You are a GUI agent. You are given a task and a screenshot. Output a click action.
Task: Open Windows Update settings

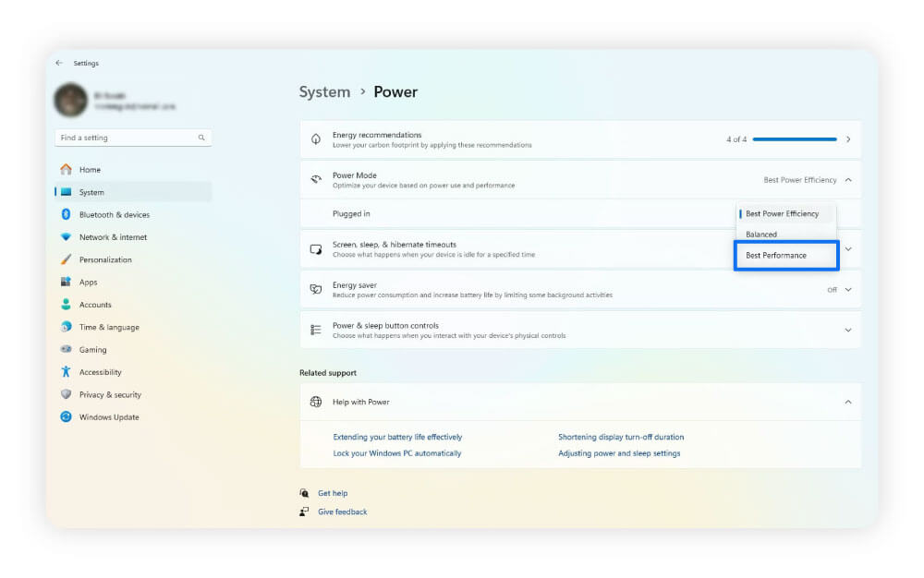(133, 416)
